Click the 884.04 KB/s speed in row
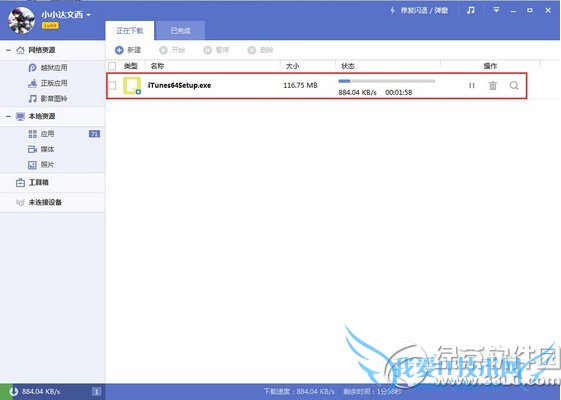Image resolution: width=561 pixels, height=400 pixels. coord(357,93)
